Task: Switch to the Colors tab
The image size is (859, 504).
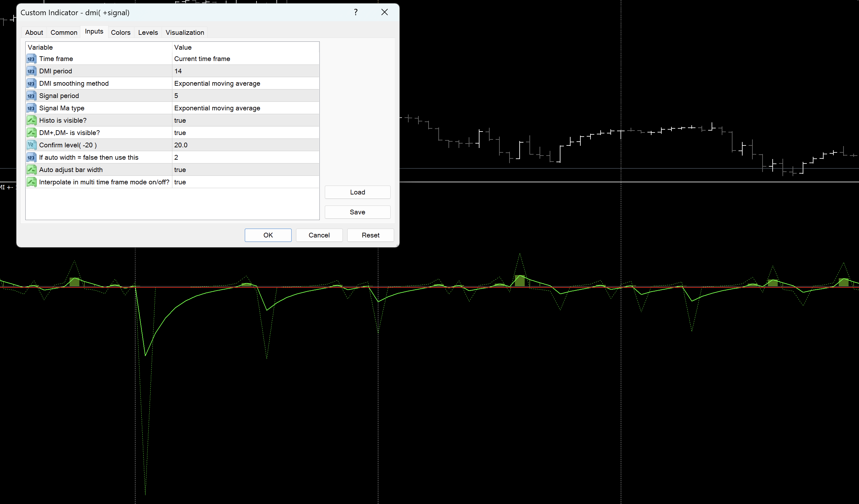Action: (x=121, y=32)
